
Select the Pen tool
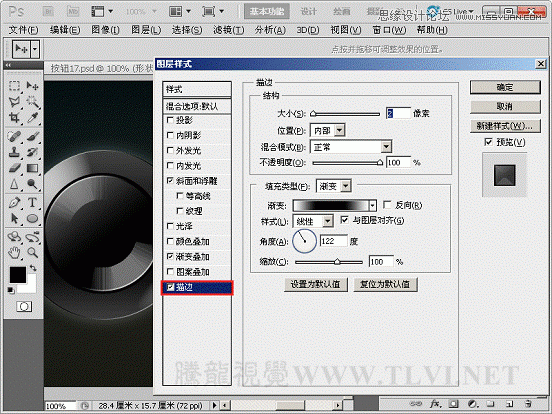pos(14,202)
